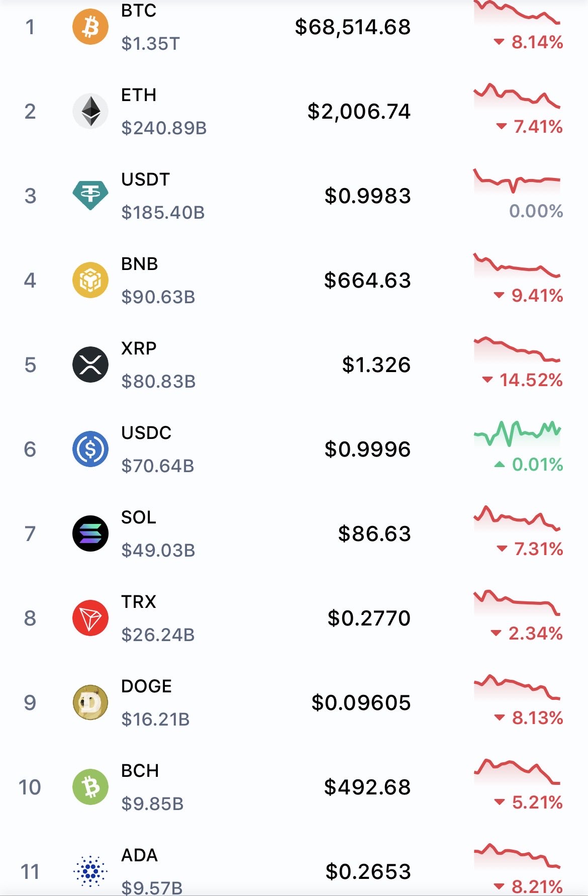The width and height of the screenshot is (588, 896).
Task: Select the Bitcoin Cash green icon
Action: point(90,787)
